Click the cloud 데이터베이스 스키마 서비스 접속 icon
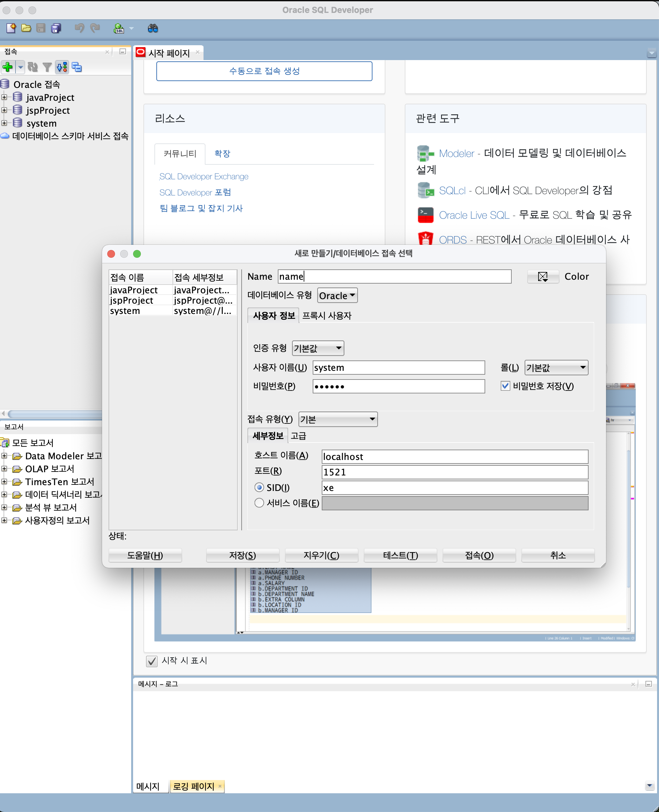 5,136
